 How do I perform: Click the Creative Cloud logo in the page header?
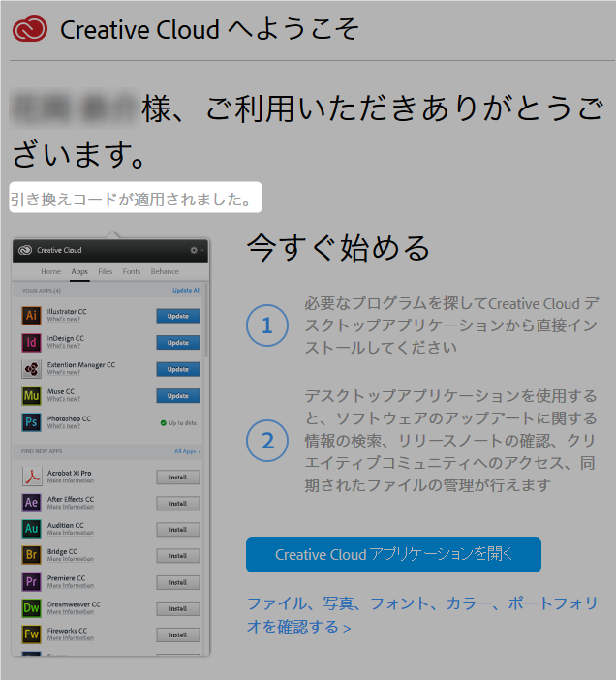click(x=29, y=29)
